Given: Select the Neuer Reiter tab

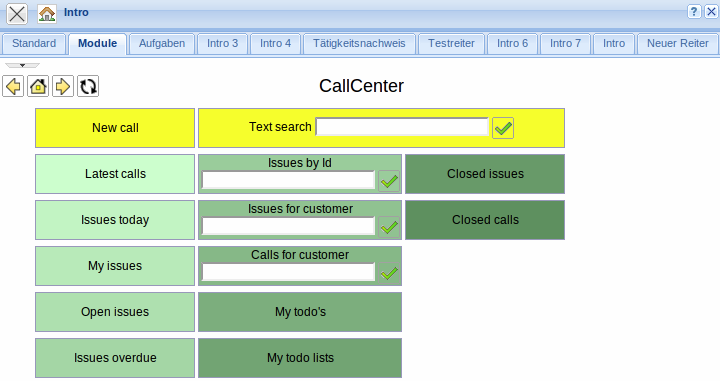Looking at the screenshot, I should tap(678, 44).
